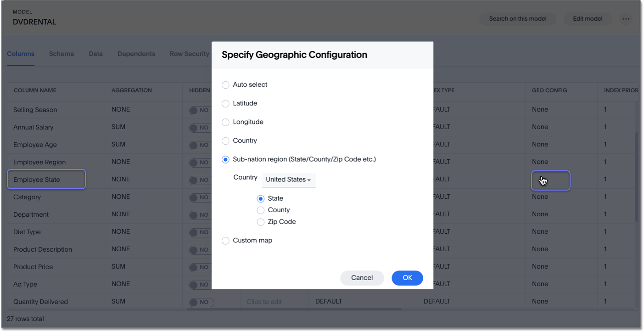The width and height of the screenshot is (644, 332).
Task: Choose Longitude as the geographic type
Action: [225, 122]
